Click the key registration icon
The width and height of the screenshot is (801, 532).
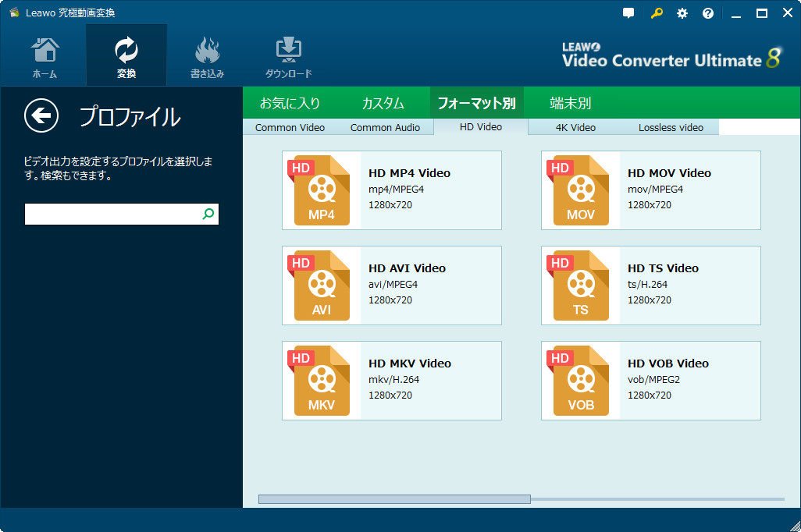657,13
